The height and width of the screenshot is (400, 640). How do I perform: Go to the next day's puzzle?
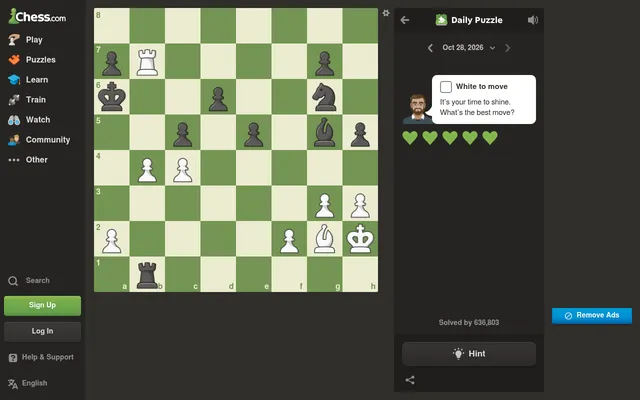[x=507, y=48]
